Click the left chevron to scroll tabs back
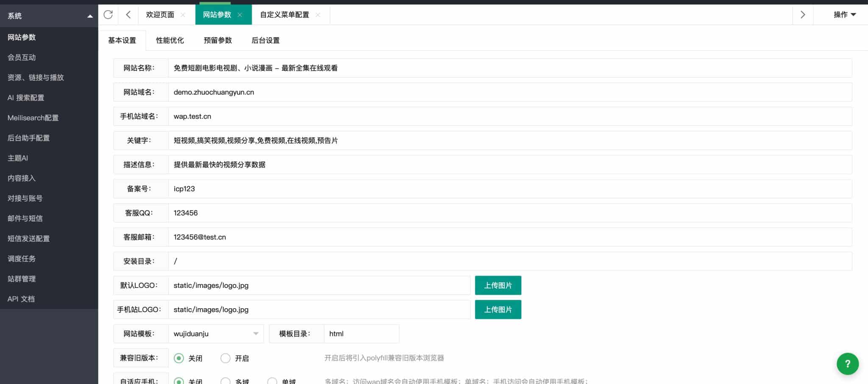Screen dimensions: 868x384 pyautogui.click(x=128, y=15)
